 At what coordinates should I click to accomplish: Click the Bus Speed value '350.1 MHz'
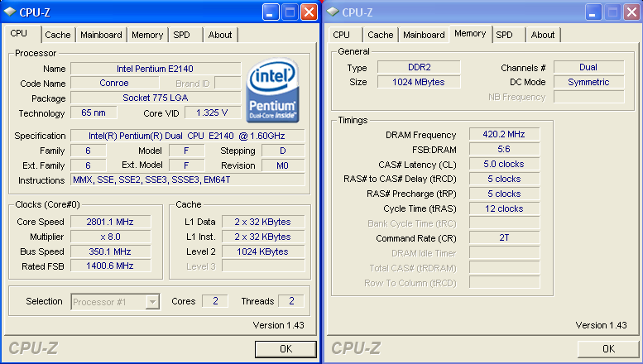[x=110, y=251]
